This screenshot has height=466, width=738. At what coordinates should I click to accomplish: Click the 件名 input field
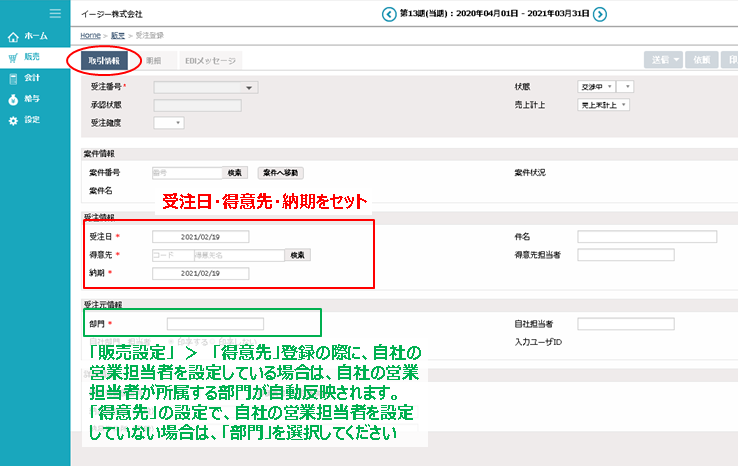tap(647, 237)
